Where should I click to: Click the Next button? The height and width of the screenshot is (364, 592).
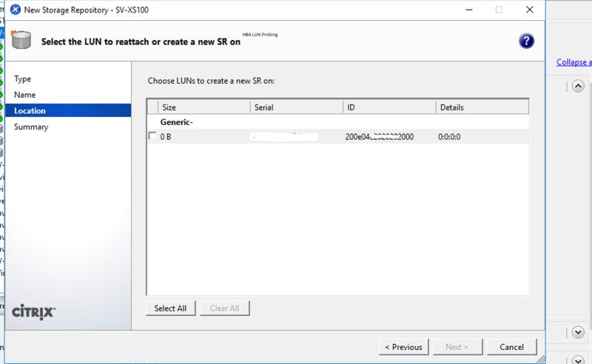[457, 347]
